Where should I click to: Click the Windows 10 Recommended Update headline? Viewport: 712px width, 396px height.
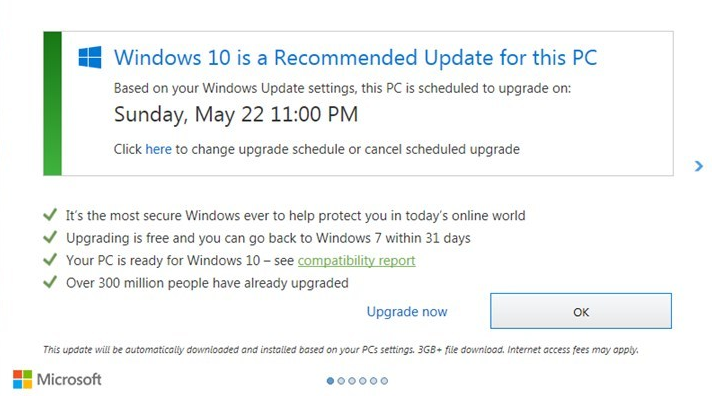point(355,58)
